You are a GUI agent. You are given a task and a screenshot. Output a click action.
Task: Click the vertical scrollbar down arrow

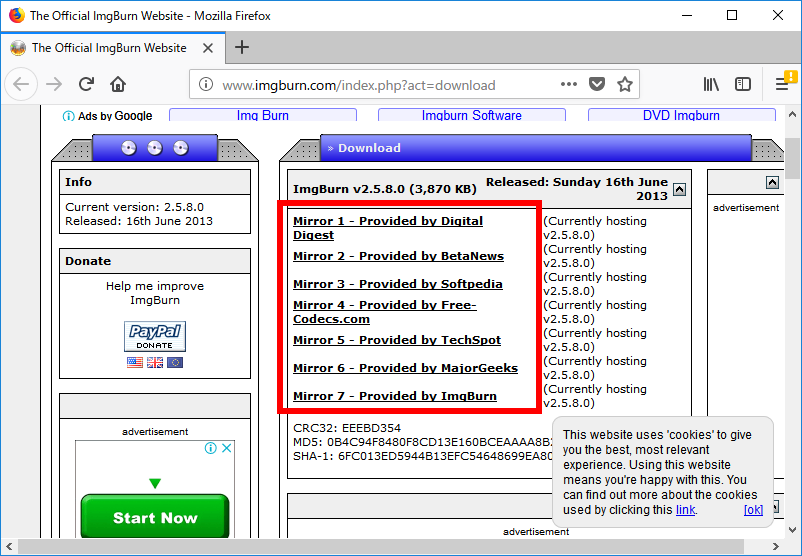792,529
